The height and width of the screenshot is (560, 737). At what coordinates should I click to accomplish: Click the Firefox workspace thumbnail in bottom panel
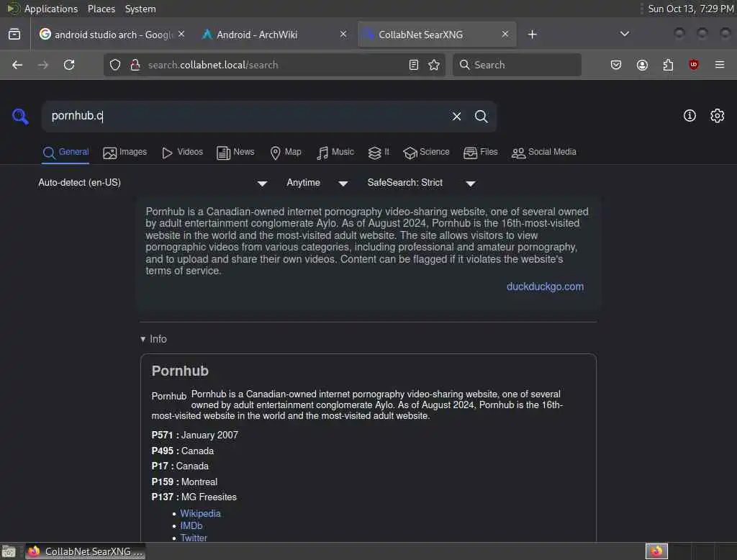[656, 551]
